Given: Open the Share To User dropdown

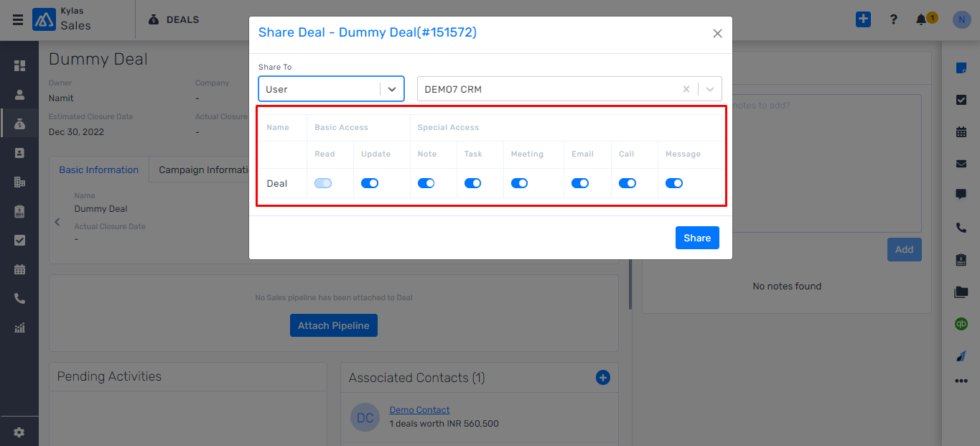Looking at the screenshot, I should pos(331,89).
